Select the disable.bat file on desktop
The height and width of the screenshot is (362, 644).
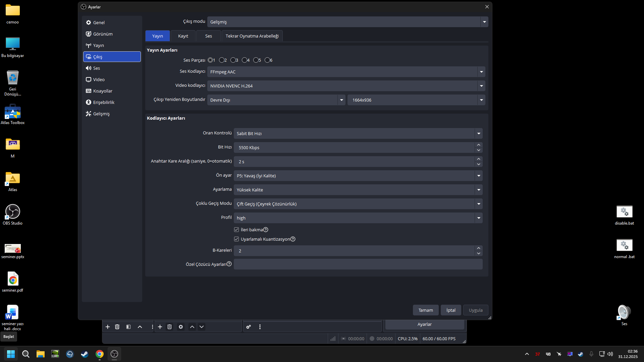[624, 215]
